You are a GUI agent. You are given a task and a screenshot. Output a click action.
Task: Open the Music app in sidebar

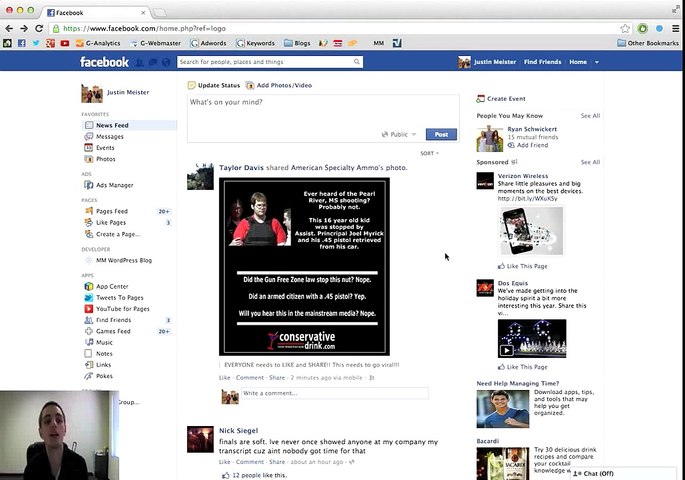104,343
